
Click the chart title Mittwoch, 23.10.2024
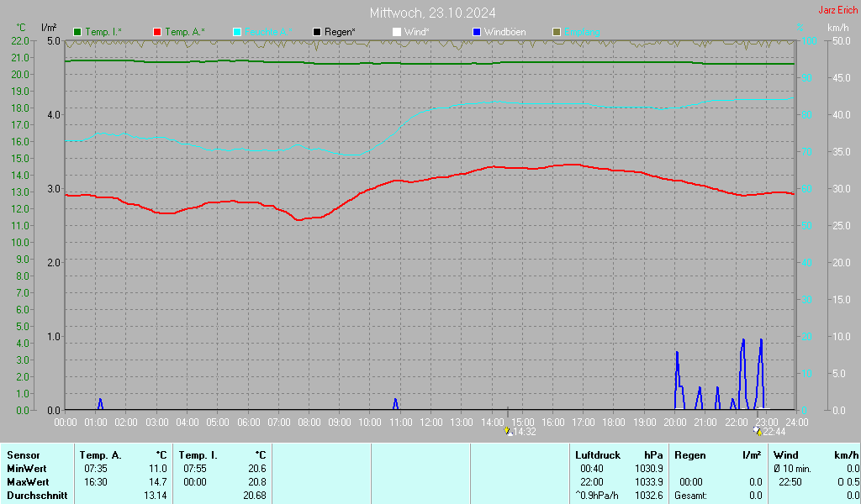(x=432, y=13)
